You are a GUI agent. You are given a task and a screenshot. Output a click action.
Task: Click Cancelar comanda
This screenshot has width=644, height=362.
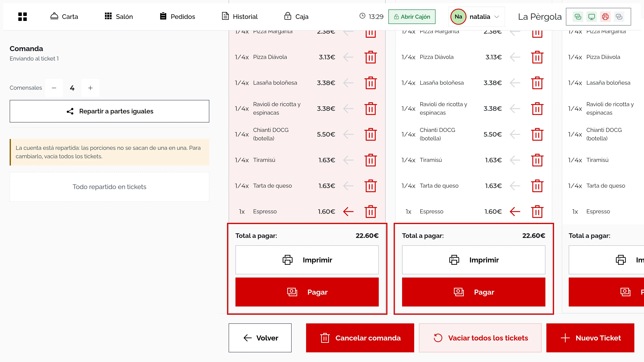click(360, 338)
